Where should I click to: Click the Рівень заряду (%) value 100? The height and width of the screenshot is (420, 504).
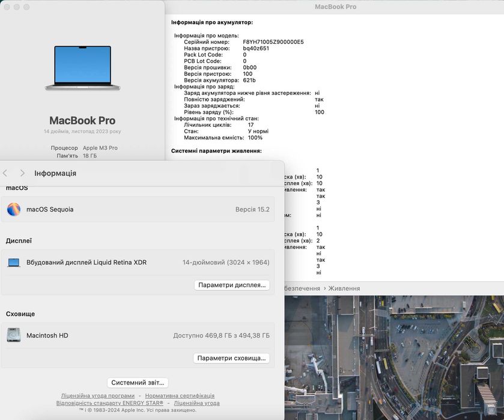point(320,112)
